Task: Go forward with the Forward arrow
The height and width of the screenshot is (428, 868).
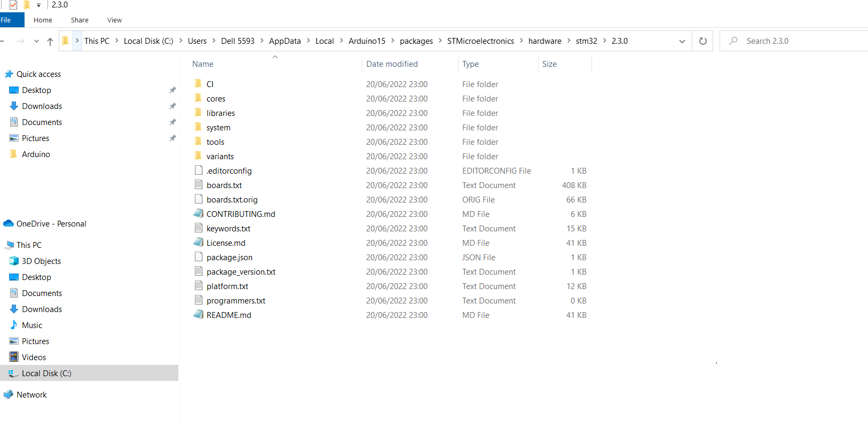Action: coord(20,41)
